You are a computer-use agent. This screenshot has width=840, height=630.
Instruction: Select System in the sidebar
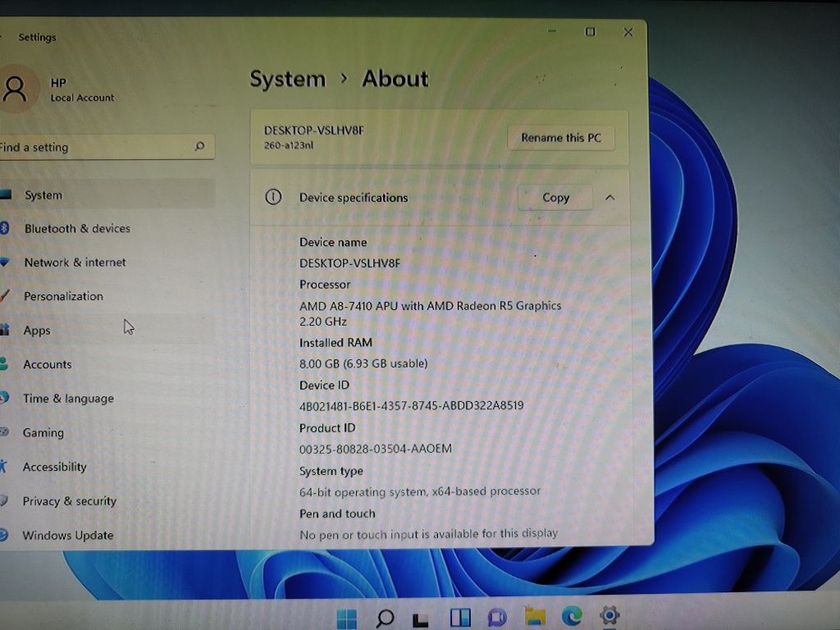click(107, 195)
